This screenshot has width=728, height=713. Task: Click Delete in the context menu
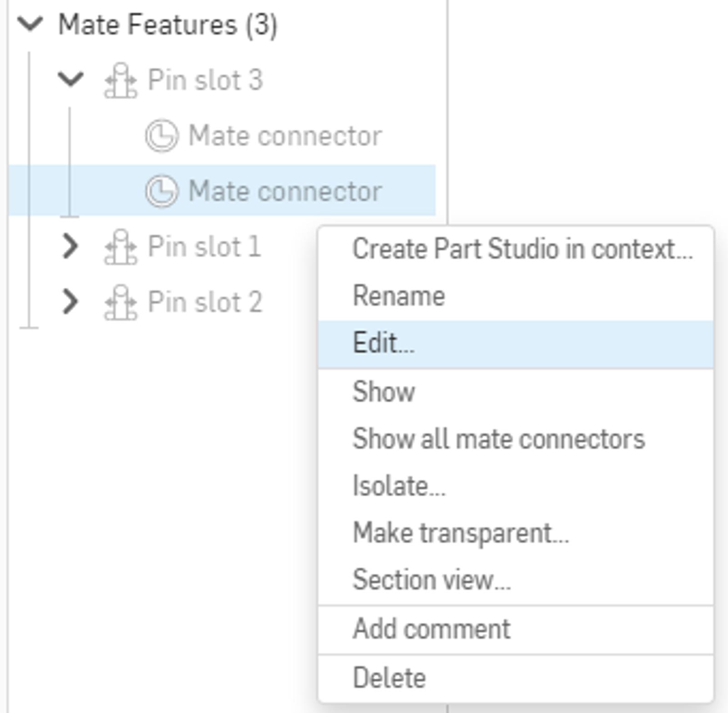pos(389,678)
